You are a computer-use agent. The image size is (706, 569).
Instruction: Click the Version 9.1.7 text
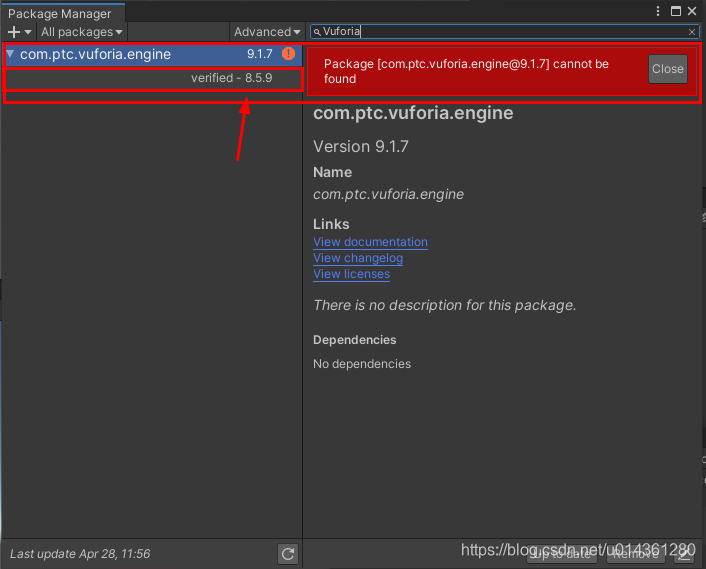click(x=361, y=146)
